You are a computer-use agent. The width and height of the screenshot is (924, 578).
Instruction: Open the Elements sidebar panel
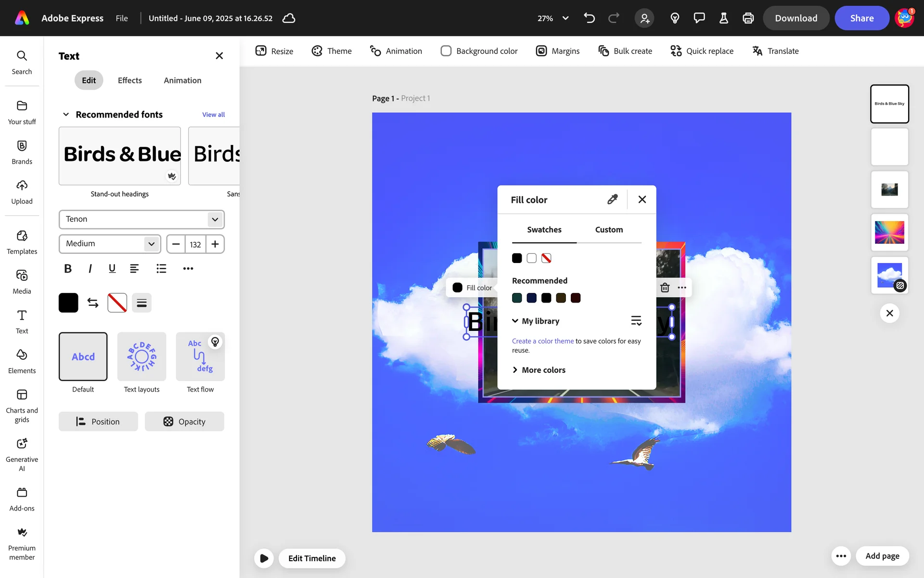coord(22,361)
